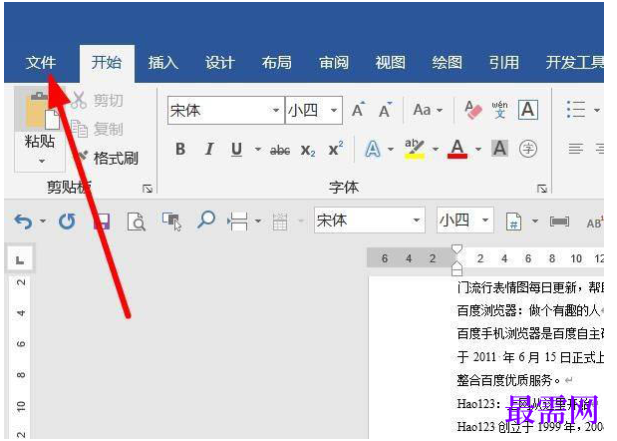The width and height of the screenshot is (617, 441).
Task: Click the 粘贴 (Paste) button
Action: 40,130
